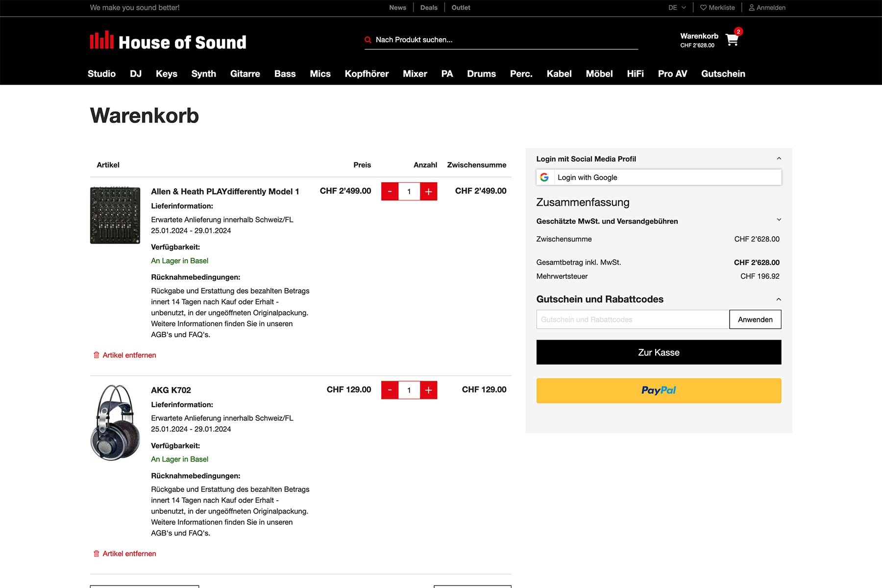This screenshot has width=882, height=588.
Task: Collapse Gutschein und Rabattcodes section
Action: click(779, 299)
